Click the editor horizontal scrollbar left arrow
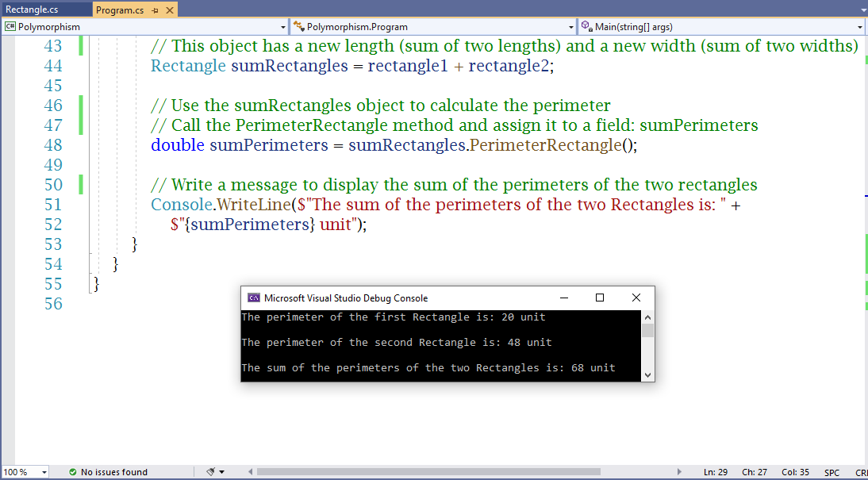The height and width of the screenshot is (480, 868). [x=249, y=472]
